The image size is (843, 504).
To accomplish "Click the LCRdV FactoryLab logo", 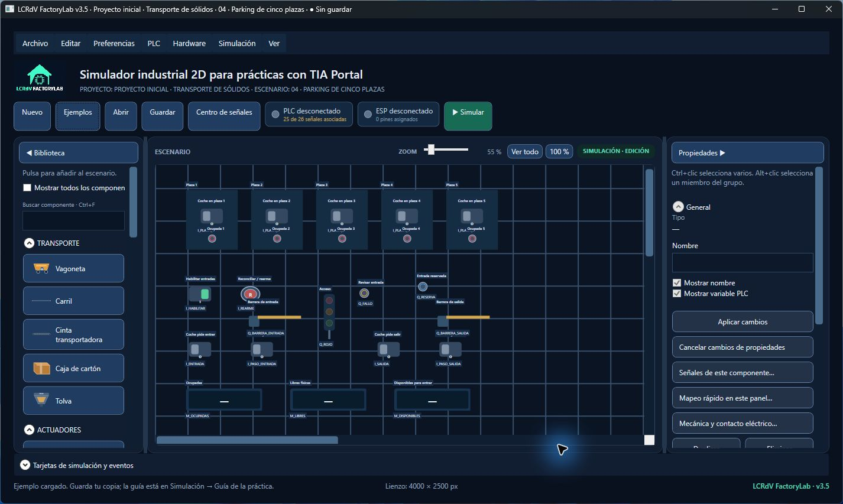I will point(40,78).
